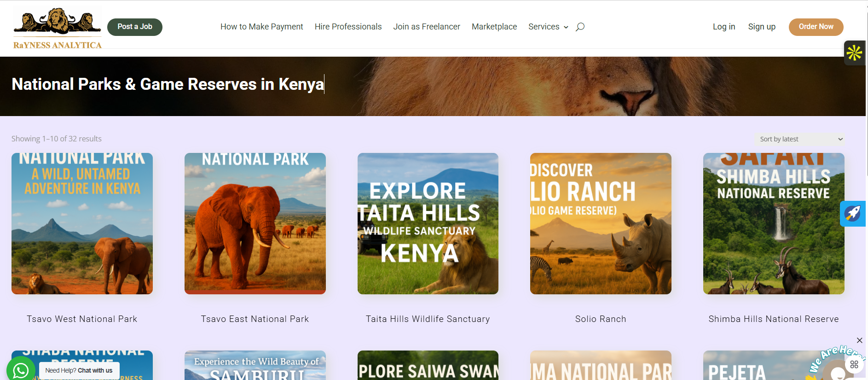Open Explore Taita Hills thumbnail
Image resolution: width=868 pixels, height=380 pixels.
[428, 223]
